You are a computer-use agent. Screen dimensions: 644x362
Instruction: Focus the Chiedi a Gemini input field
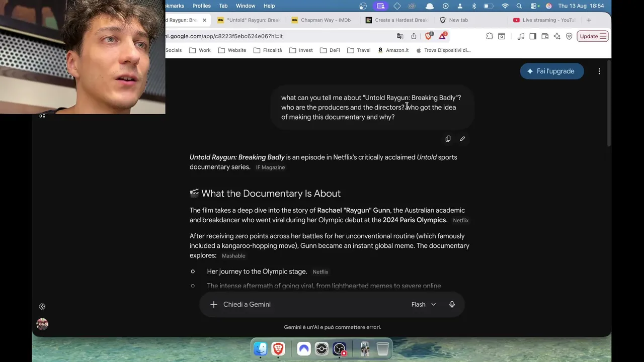coord(312,304)
